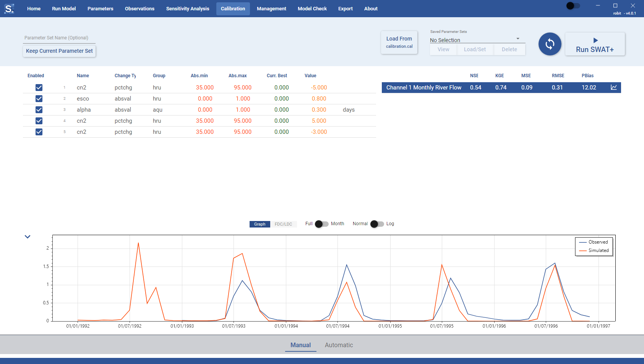Edit the esco value 0.800
Screen dimensions: 644x364
[319, 99]
